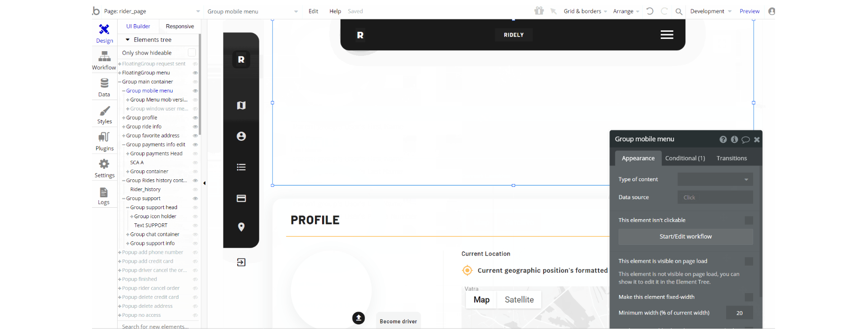Open the Edit menu
This screenshot has width=868, height=332.
tap(313, 11)
